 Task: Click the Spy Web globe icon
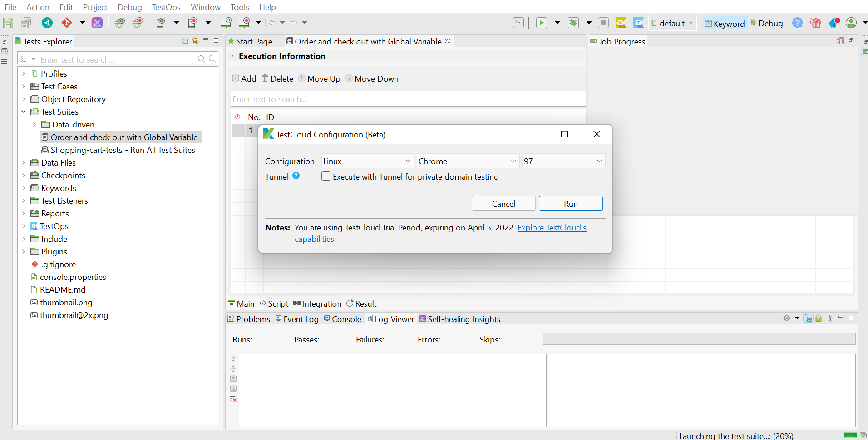tap(120, 23)
